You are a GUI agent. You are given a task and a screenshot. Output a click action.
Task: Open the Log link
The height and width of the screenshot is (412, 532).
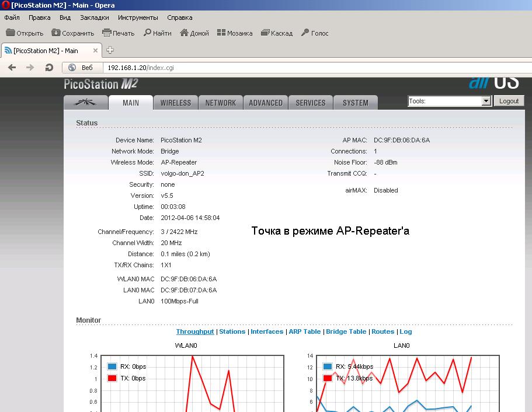point(405,331)
